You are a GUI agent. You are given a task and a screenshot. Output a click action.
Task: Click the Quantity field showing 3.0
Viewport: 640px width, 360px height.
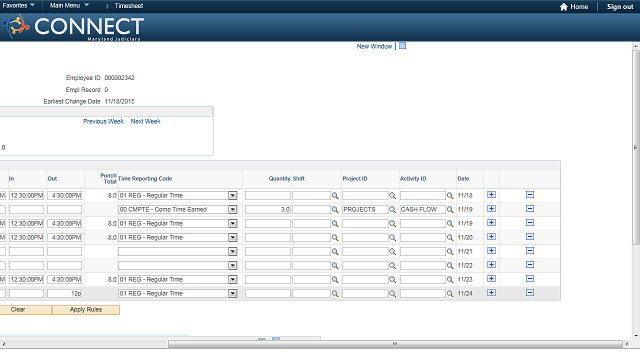pos(268,209)
